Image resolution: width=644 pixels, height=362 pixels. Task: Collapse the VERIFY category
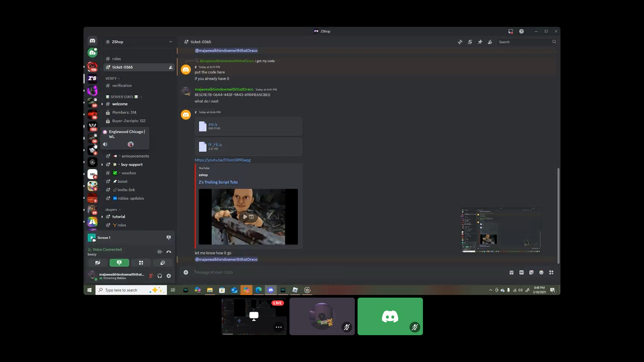tap(112, 78)
